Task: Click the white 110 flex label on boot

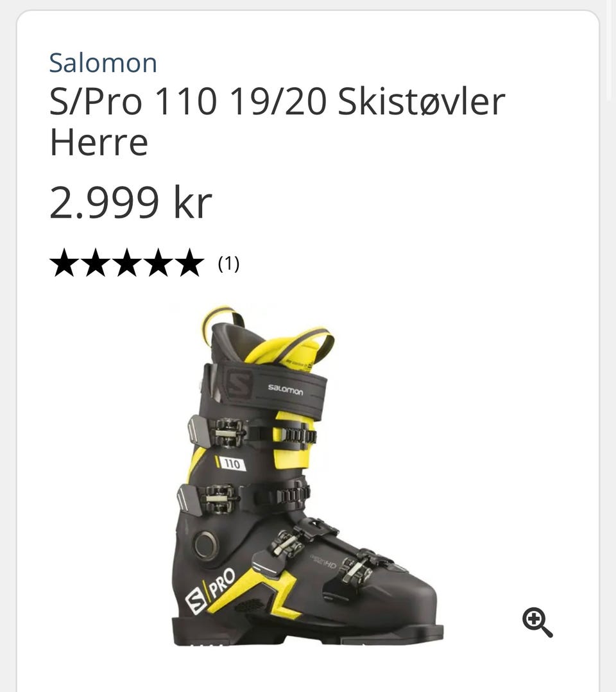Action: pyautogui.click(x=230, y=463)
